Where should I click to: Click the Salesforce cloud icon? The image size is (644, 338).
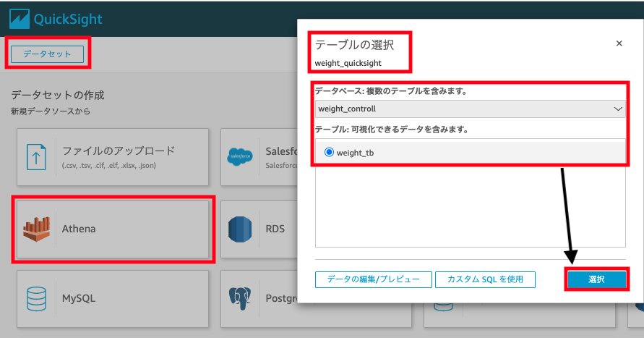[x=240, y=156]
